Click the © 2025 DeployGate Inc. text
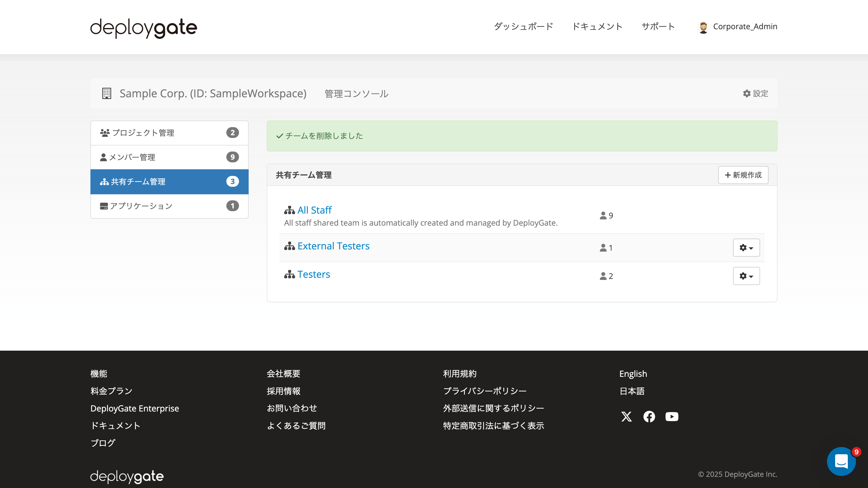The image size is (868, 488). pos(737,474)
